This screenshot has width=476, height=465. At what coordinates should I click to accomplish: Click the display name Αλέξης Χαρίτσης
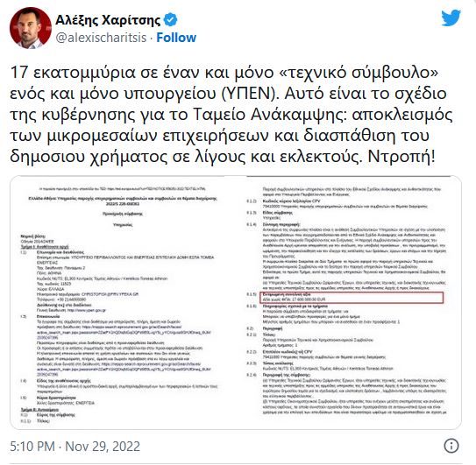click(108, 20)
